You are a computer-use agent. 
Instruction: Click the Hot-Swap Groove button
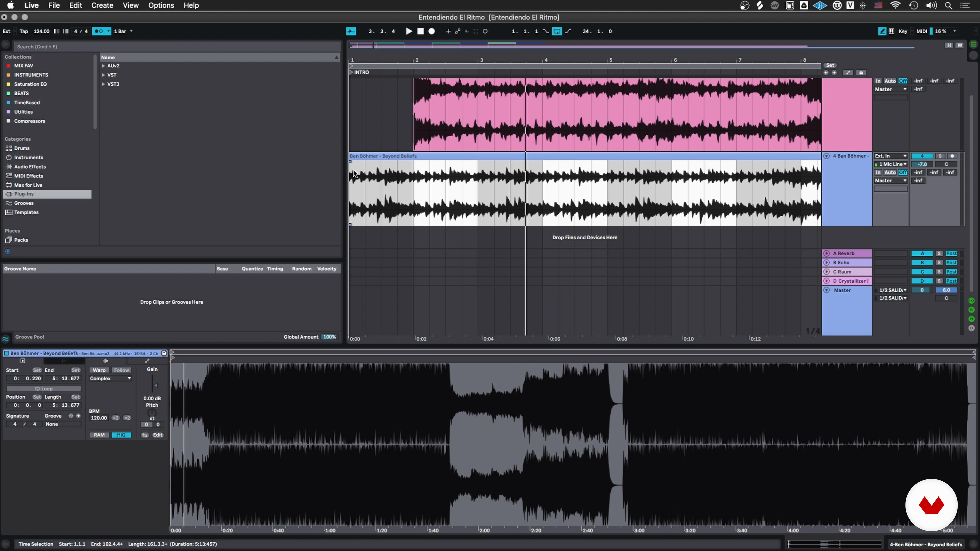pos(71,416)
